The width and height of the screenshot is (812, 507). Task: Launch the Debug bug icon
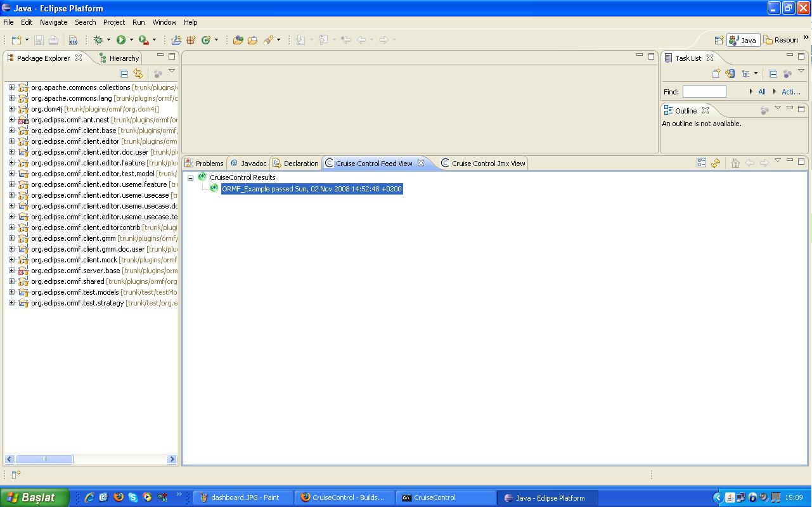tap(98, 40)
